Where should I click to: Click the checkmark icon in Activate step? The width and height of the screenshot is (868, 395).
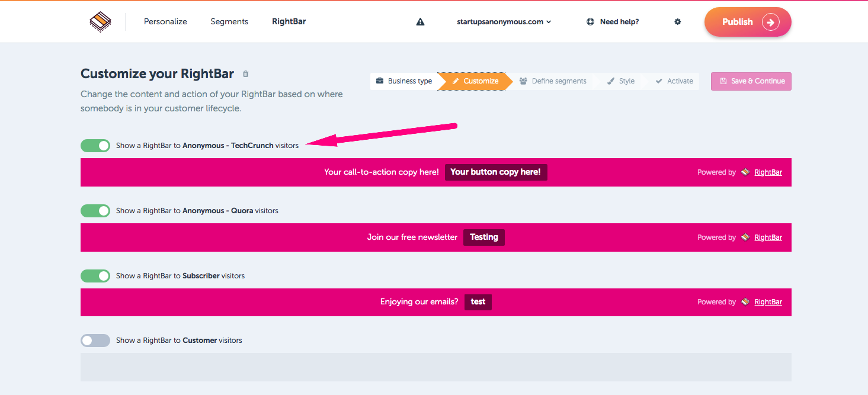pos(659,81)
